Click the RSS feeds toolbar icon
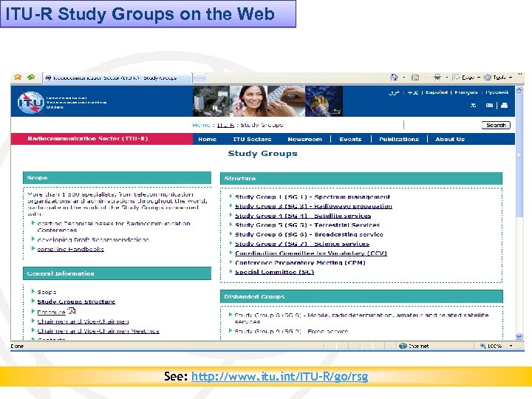The image size is (532, 399). [x=415, y=78]
